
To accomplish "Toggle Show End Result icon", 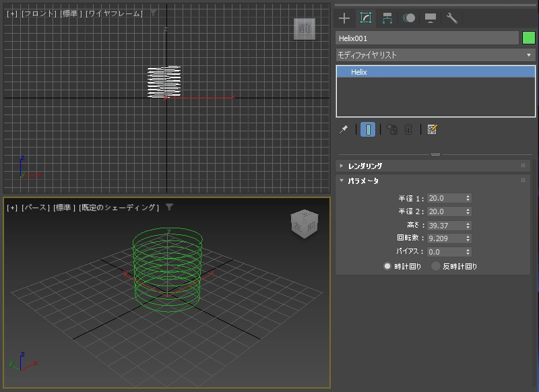I will click(x=368, y=129).
